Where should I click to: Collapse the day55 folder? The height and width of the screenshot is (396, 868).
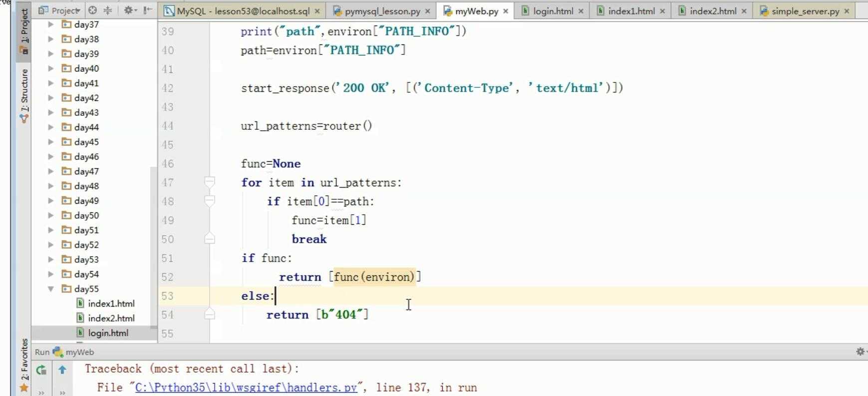pyautogui.click(x=50, y=289)
